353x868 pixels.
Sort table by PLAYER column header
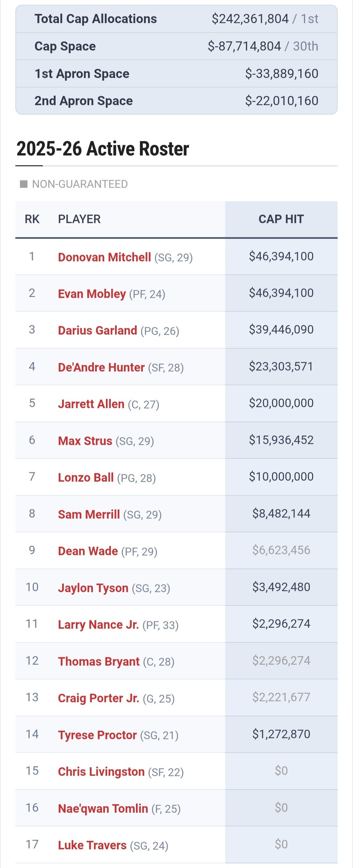tap(79, 219)
